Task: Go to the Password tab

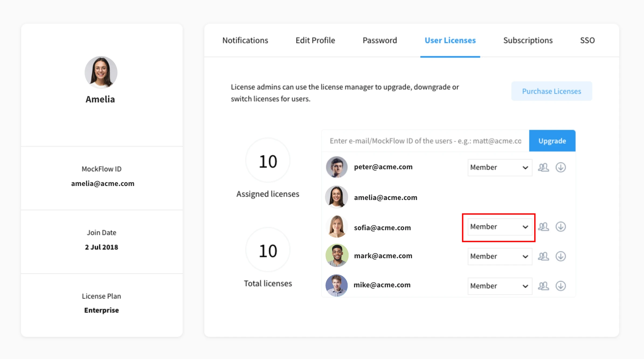Action: 380,40
